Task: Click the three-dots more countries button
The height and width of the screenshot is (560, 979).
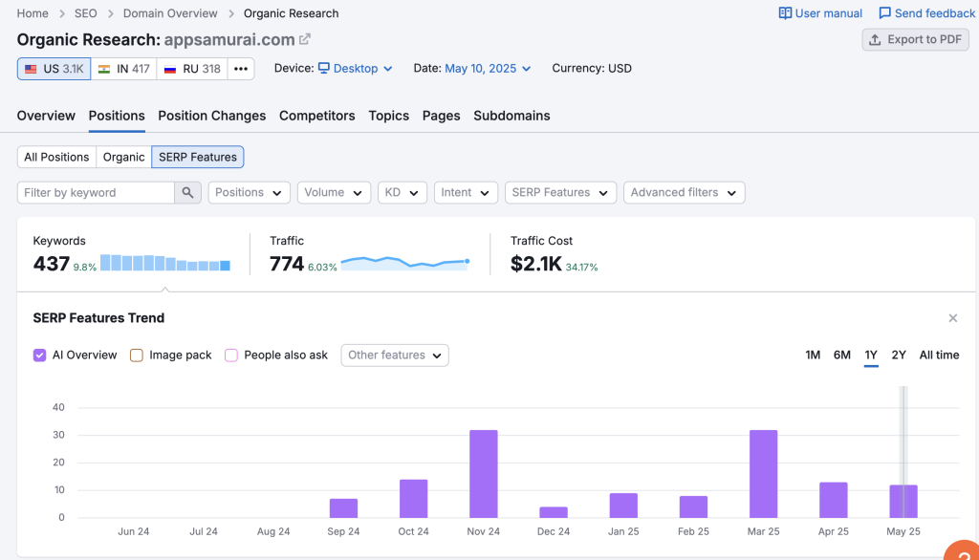Action: pos(241,69)
